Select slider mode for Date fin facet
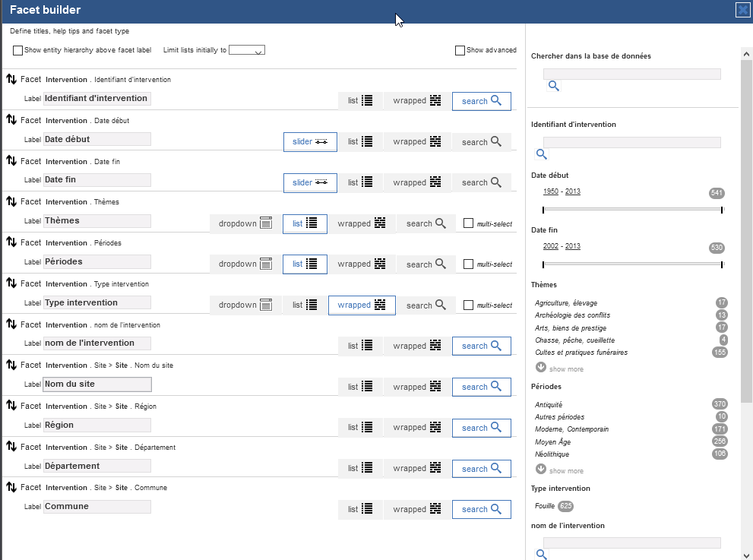Viewport: 753px width, 560px height. [310, 182]
